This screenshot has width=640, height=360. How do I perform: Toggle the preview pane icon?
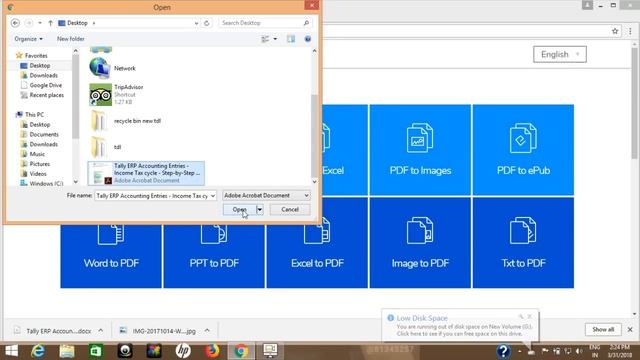(x=291, y=39)
